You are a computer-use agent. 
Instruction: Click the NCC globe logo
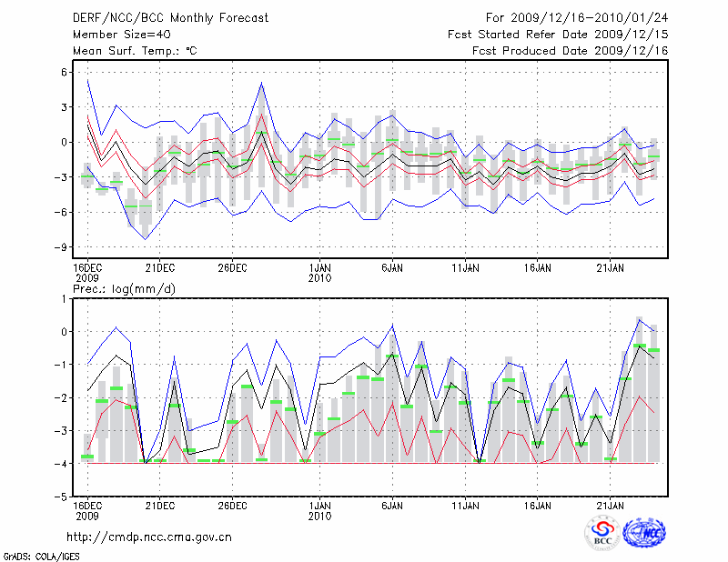click(644, 533)
